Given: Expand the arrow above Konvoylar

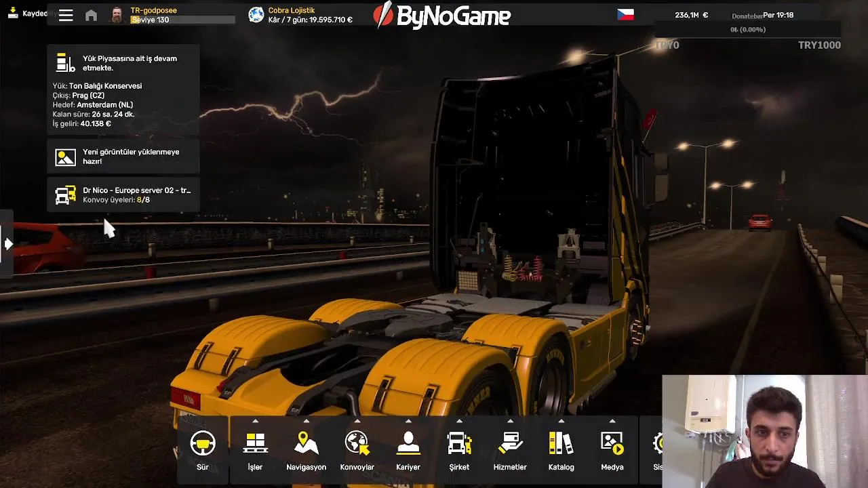Looking at the screenshot, I should (x=357, y=421).
